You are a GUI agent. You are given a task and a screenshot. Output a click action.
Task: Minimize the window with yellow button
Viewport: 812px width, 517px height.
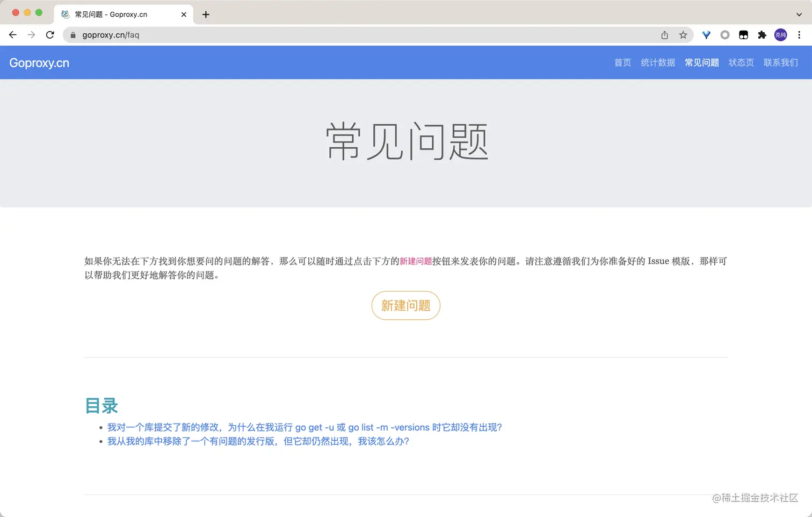pyautogui.click(x=27, y=12)
